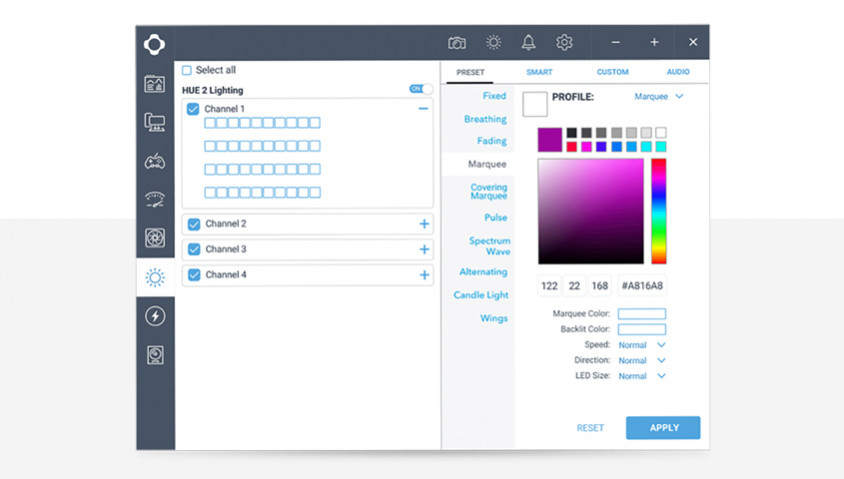844x479 pixels.
Task: Expand Channel 4 with plus icon
Action: 424,275
